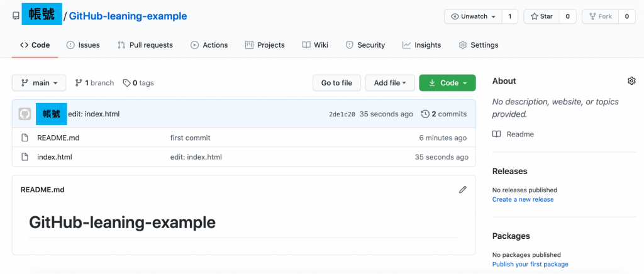Screen dimensions: 644x274
Task: Click the Releases heading
Action: (x=509, y=171)
